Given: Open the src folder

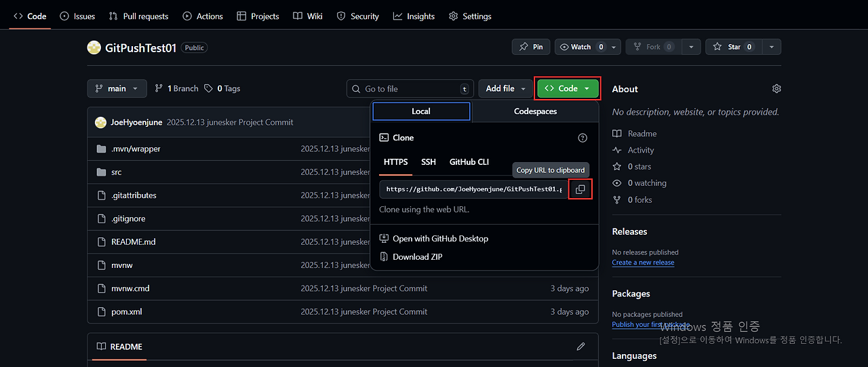Looking at the screenshot, I should (117, 172).
